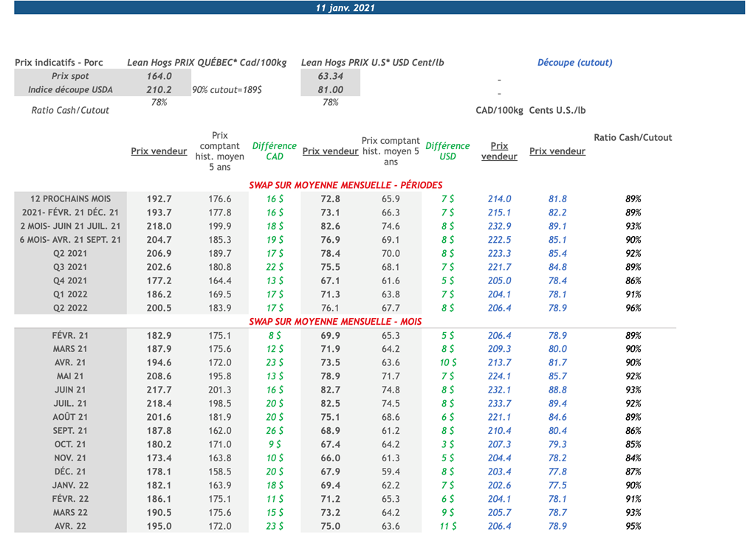Select the "Prix spot" row label

(70, 76)
